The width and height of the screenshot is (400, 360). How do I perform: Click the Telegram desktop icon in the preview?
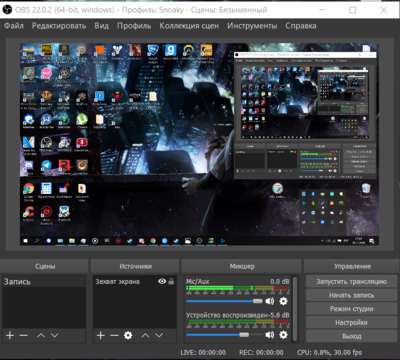[46, 165]
